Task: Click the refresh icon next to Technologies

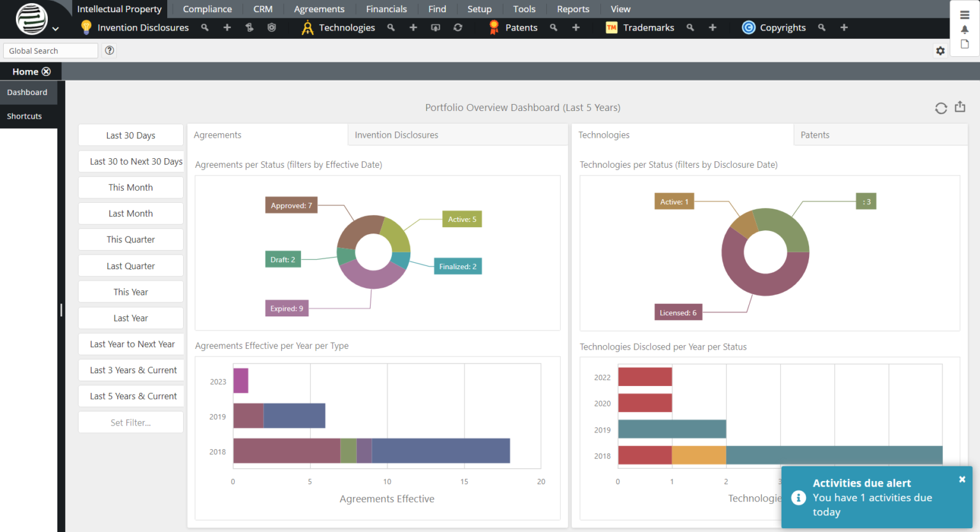Action: point(458,27)
